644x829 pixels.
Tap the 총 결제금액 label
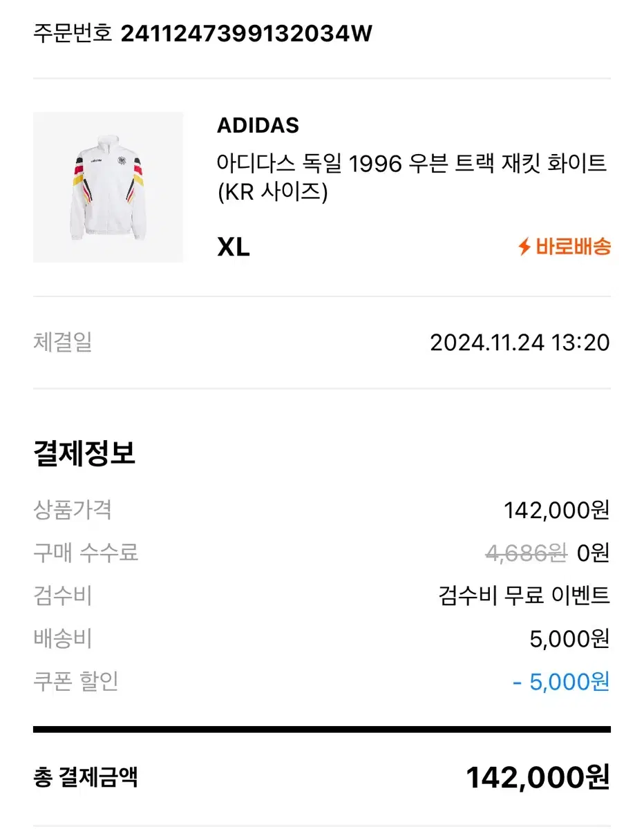86,777
